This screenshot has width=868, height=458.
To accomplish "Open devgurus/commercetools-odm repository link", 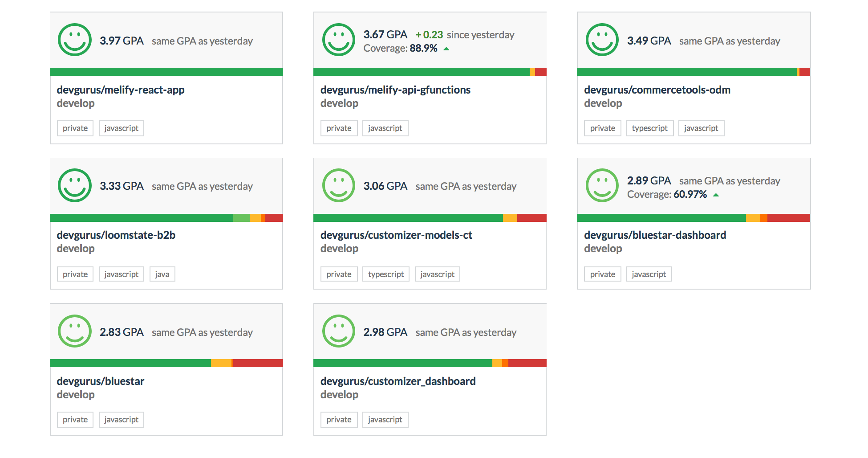I will point(657,90).
